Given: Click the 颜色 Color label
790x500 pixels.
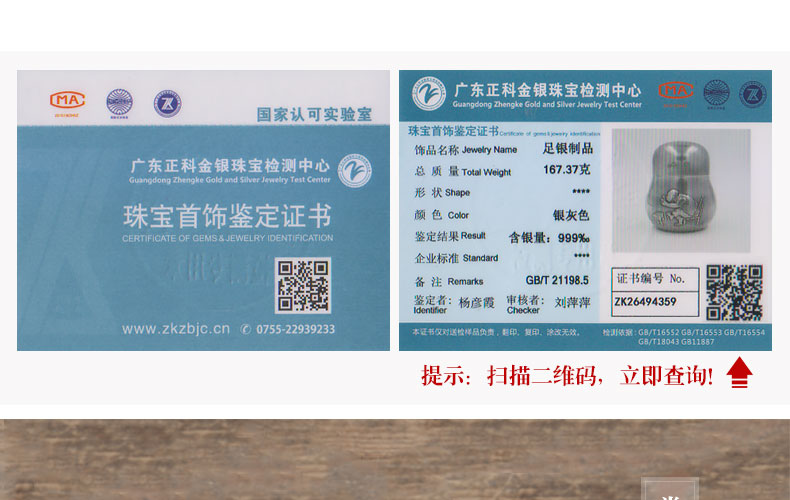Looking at the screenshot, I should pyautogui.click(x=441, y=215).
